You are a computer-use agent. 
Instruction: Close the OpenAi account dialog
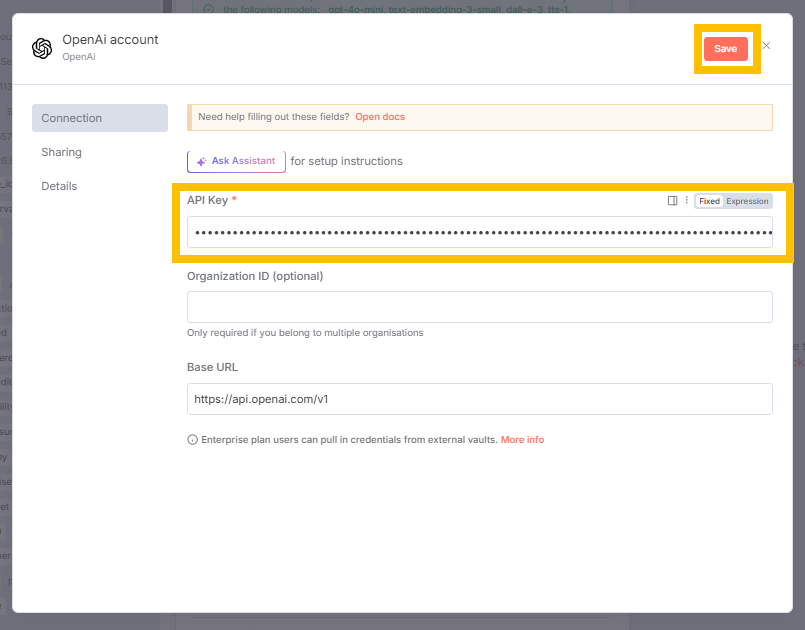[766, 46]
